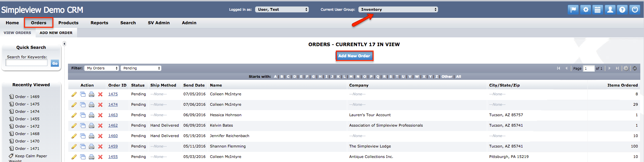This screenshot has width=644, height=162.
Task: Click the quick search Go button
Action: pos(55,63)
